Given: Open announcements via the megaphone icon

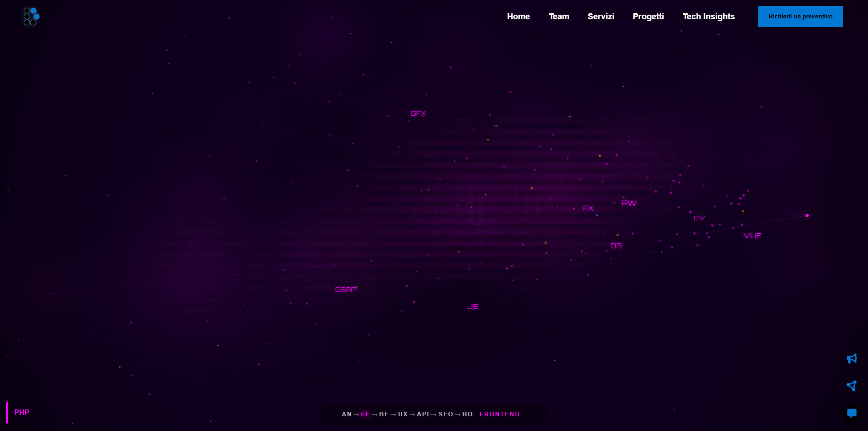Looking at the screenshot, I should click(852, 358).
